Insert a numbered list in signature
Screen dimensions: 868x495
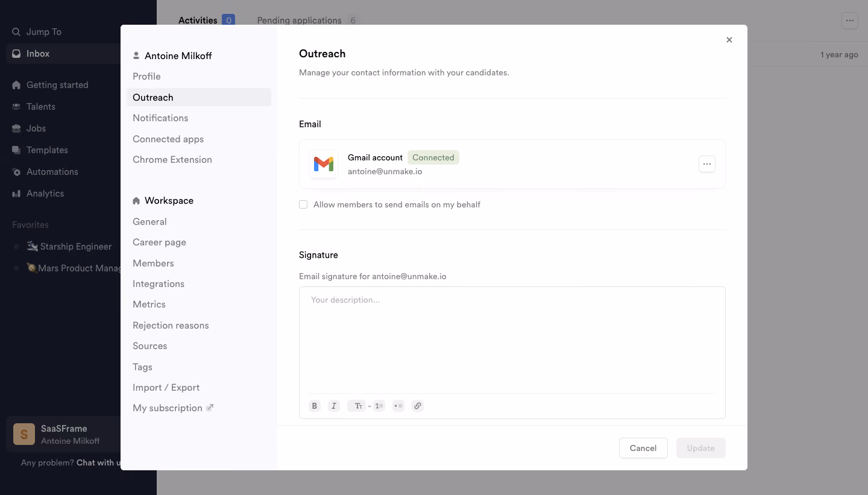379,406
